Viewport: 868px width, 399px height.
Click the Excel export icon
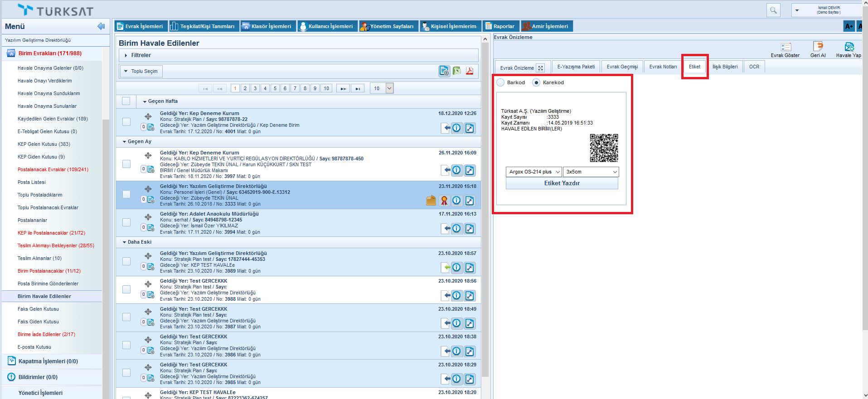[457, 71]
